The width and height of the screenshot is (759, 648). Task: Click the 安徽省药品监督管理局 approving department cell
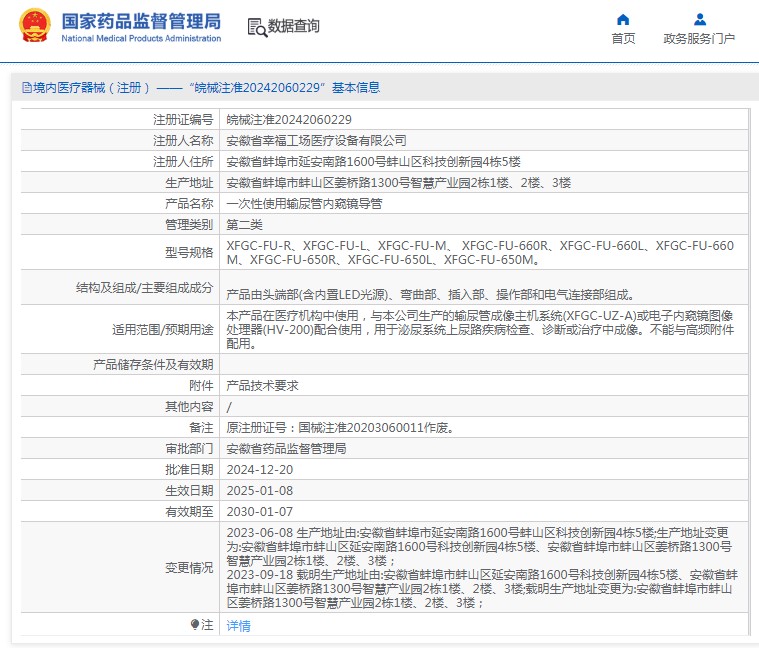(x=484, y=449)
